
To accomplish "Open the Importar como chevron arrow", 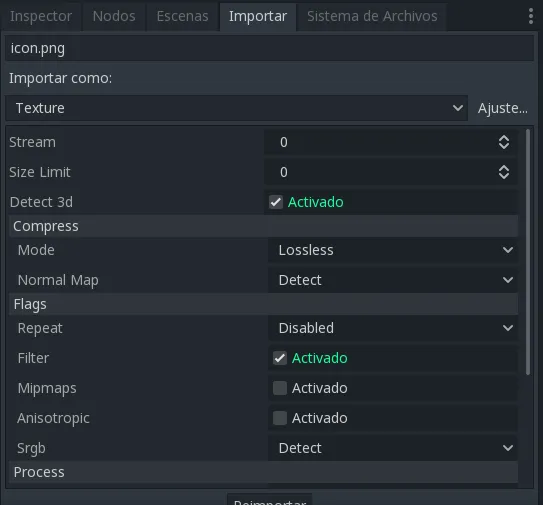I will (457, 108).
